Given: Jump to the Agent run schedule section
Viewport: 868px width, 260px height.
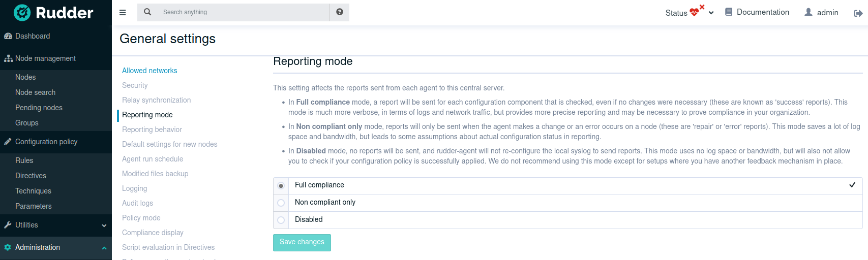Looking at the screenshot, I should click(x=153, y=159).
